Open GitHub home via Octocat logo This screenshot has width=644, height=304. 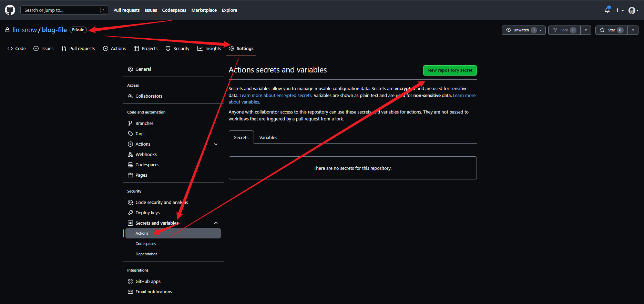(10, 10)
